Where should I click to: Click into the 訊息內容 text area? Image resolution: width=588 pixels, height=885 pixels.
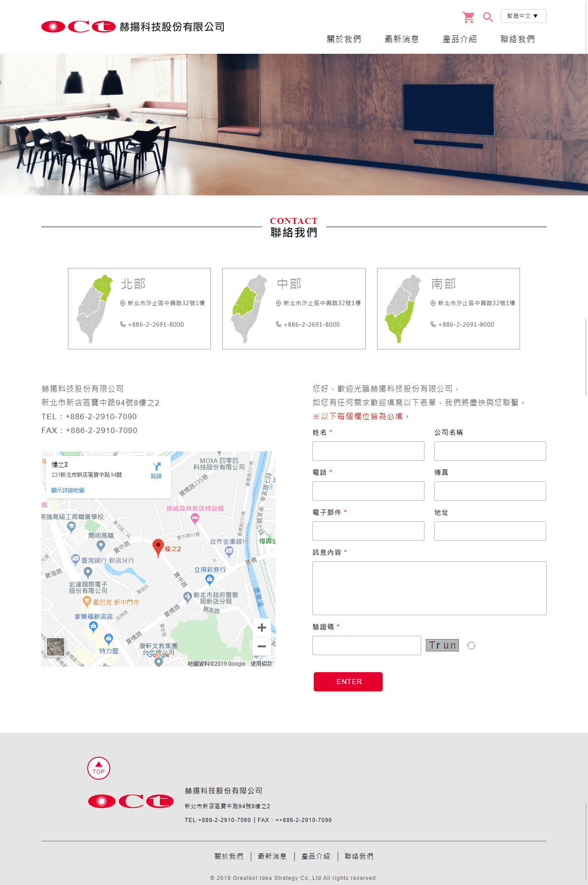pyautogui.click(x=430, y=588)
